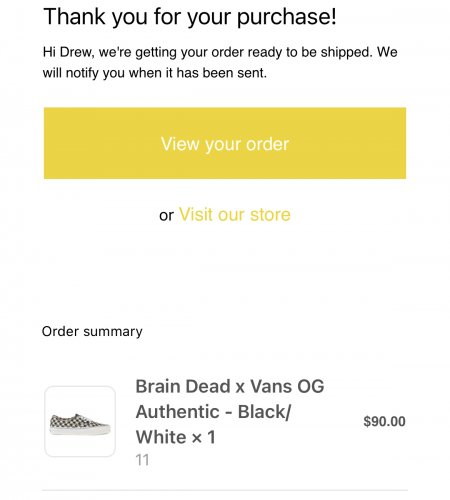Click the Authentic - Black/ text line
The width and height of the screenshot is (450, 500).
tap(213, 412)
